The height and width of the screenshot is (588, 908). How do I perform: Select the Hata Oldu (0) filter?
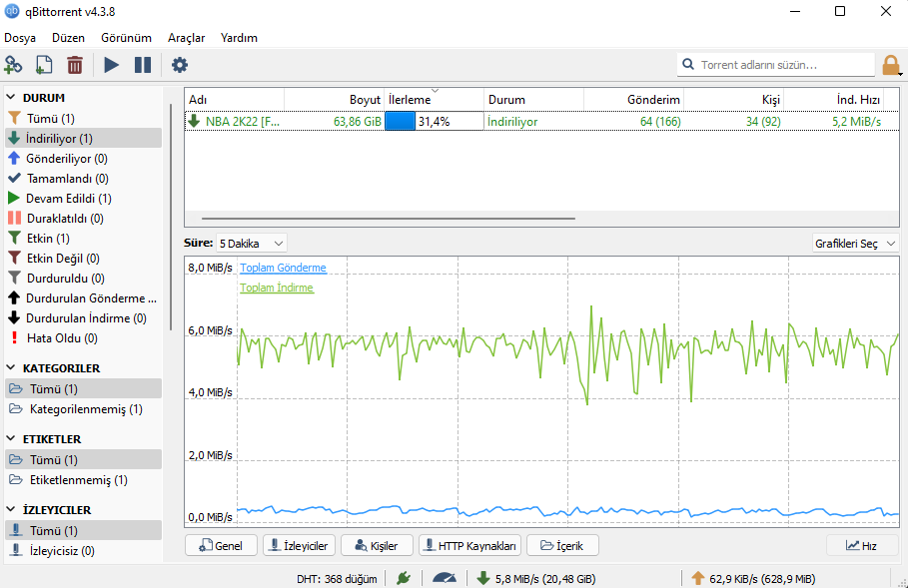[83, 338]
